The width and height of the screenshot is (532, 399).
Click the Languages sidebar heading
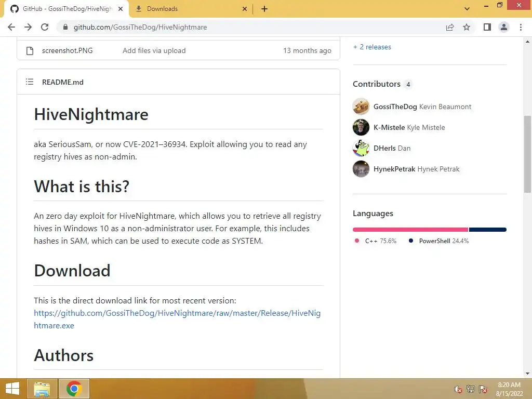(x=373, y=214)
